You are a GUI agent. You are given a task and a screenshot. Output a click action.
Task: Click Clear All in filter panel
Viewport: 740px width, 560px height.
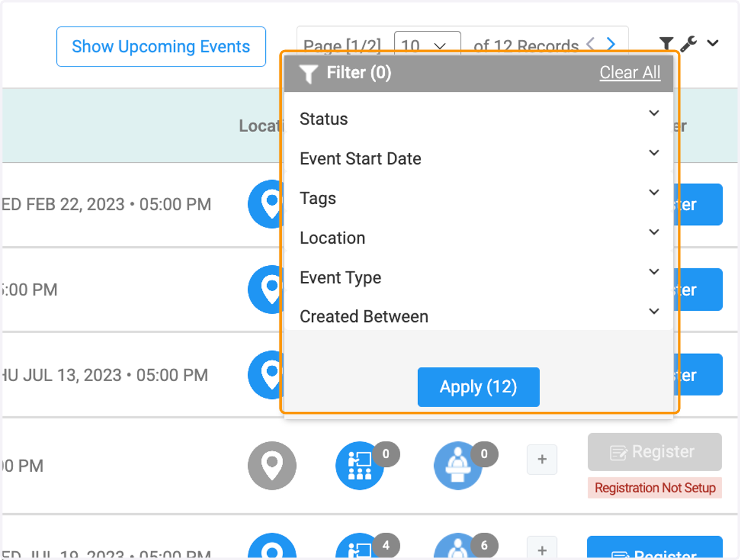(x=630, y=73)
